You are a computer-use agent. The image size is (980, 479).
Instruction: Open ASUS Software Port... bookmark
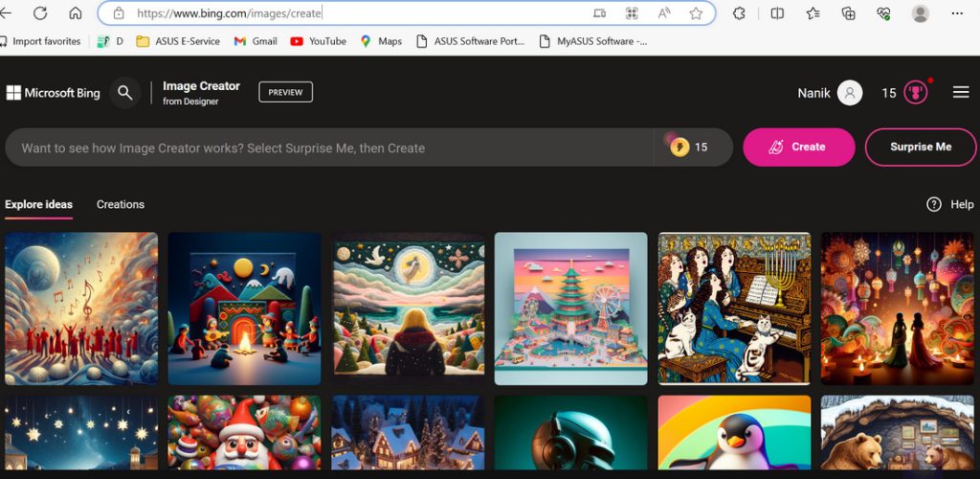click(470, 41)
